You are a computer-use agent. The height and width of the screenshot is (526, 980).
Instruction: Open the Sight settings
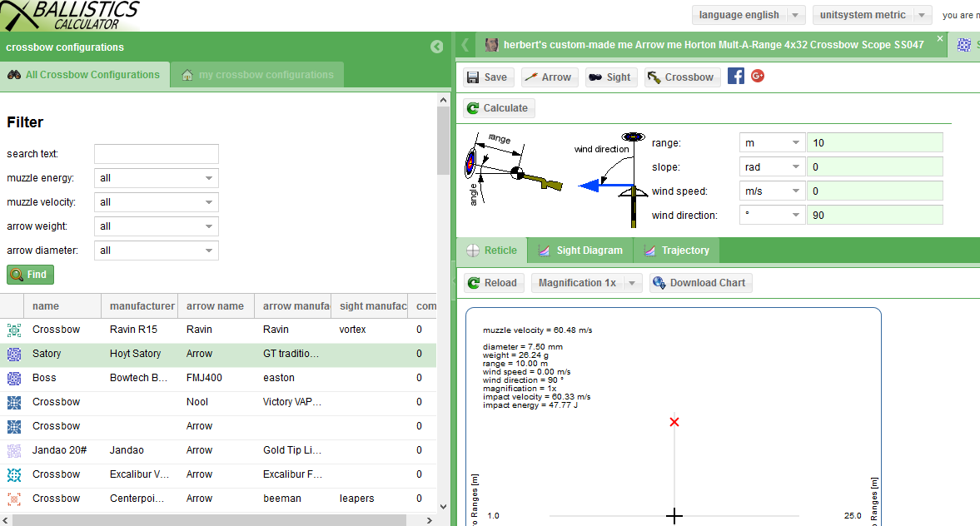pos(610,77)
